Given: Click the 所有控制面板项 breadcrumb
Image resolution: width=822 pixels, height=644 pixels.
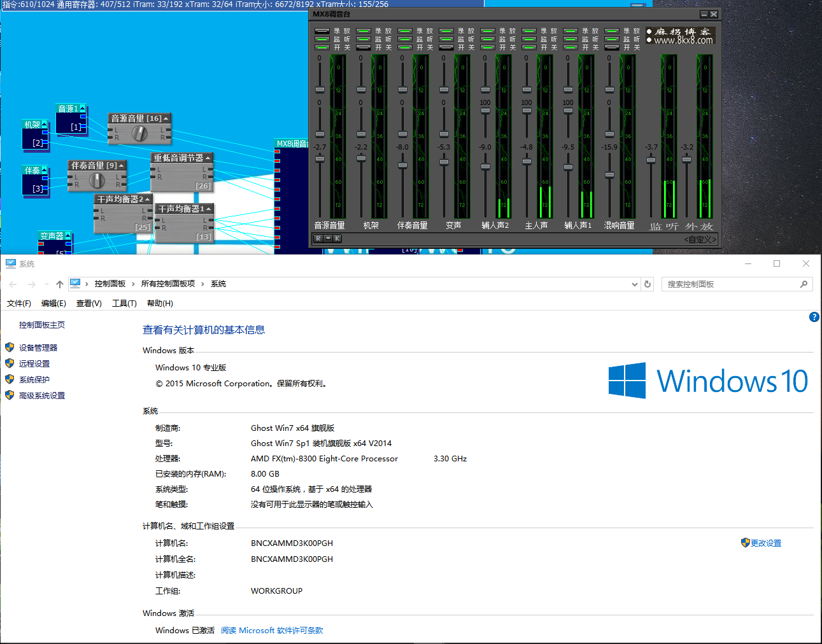Looking at the screenshot, I should tap(168, 284).
